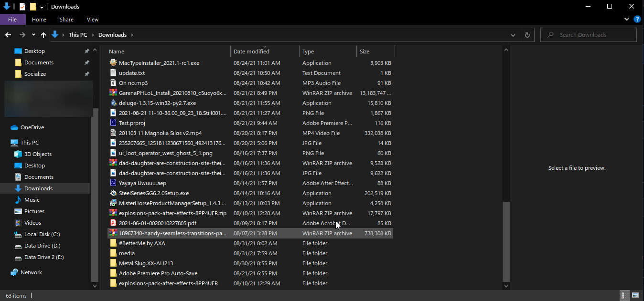644x301 pixels.
Task: Collapse the ribbon using the chevron
Action: pos(626,19)
